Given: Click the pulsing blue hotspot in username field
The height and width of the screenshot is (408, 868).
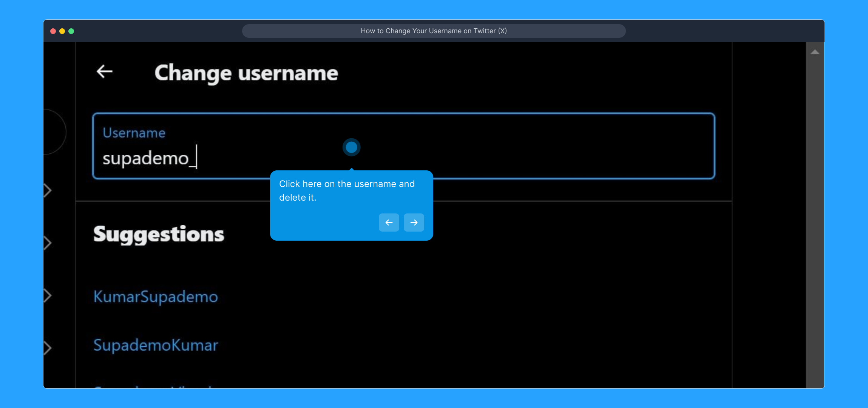Looking at the screenshot, I should pos(351,147).
